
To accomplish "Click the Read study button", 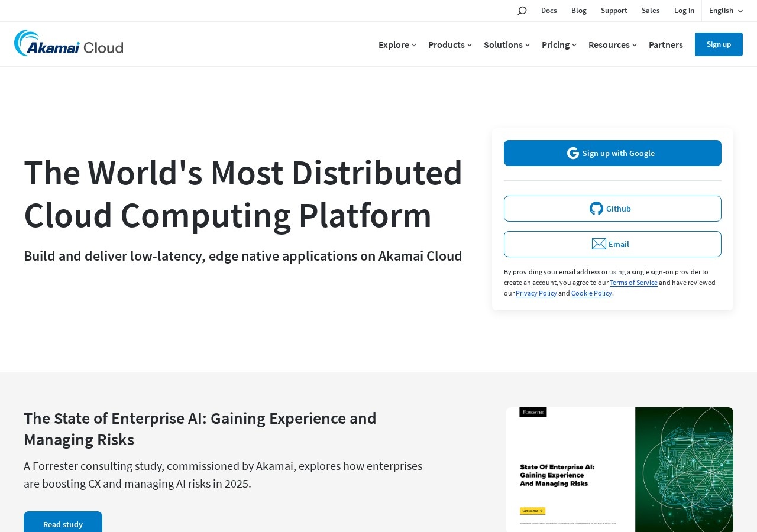I will [63, 524].
